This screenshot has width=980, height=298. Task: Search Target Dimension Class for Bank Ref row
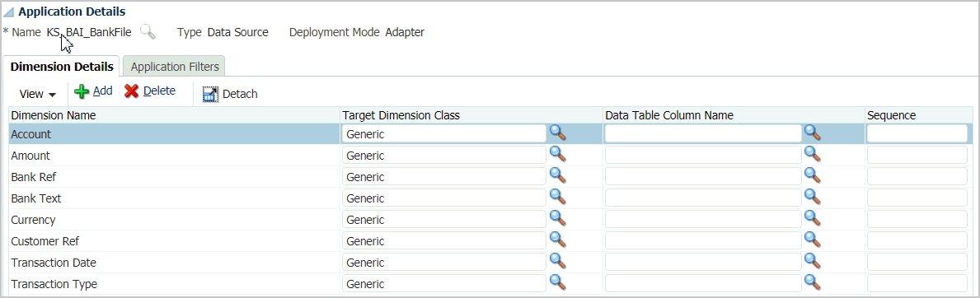coord(557,175)
